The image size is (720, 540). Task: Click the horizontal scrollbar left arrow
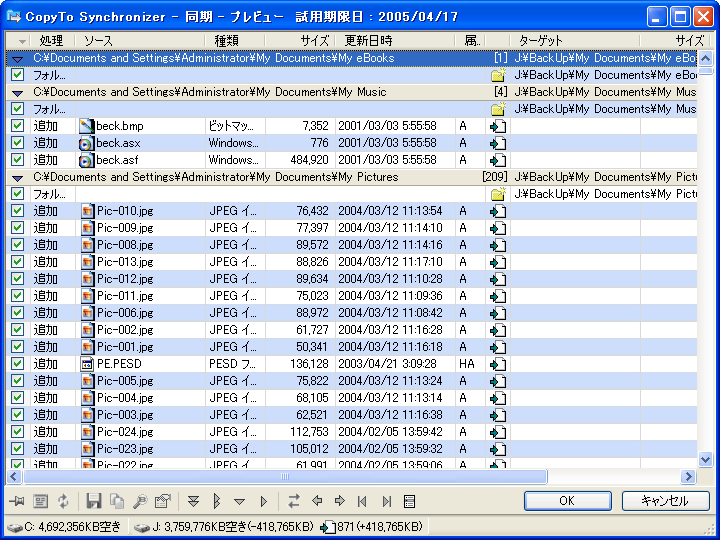point(14,476)
